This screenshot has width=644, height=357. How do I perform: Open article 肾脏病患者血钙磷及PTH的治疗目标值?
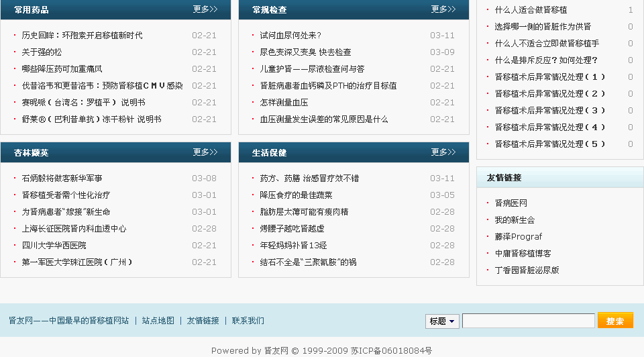[x=328, y=86]
